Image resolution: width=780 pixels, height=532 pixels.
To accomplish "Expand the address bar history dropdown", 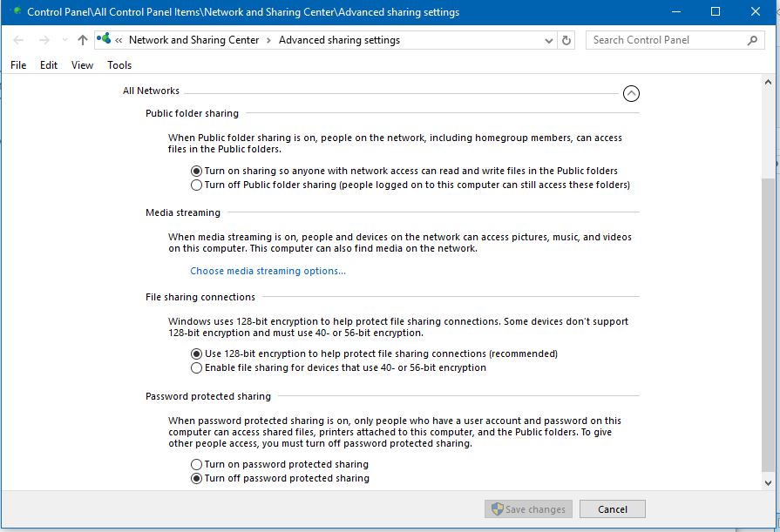I will click(549, 41).
